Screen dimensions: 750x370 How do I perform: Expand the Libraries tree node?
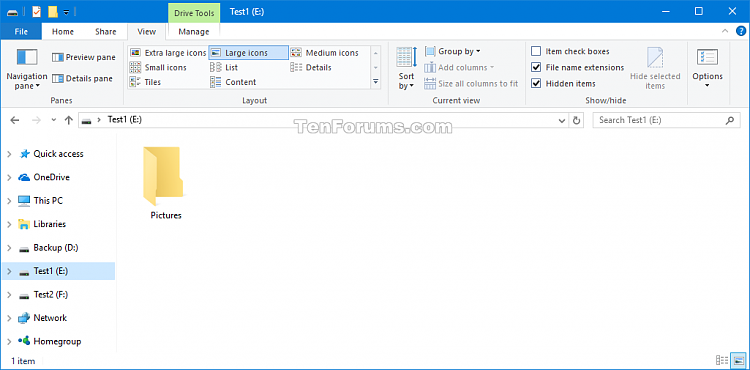[x=9, y=224]
